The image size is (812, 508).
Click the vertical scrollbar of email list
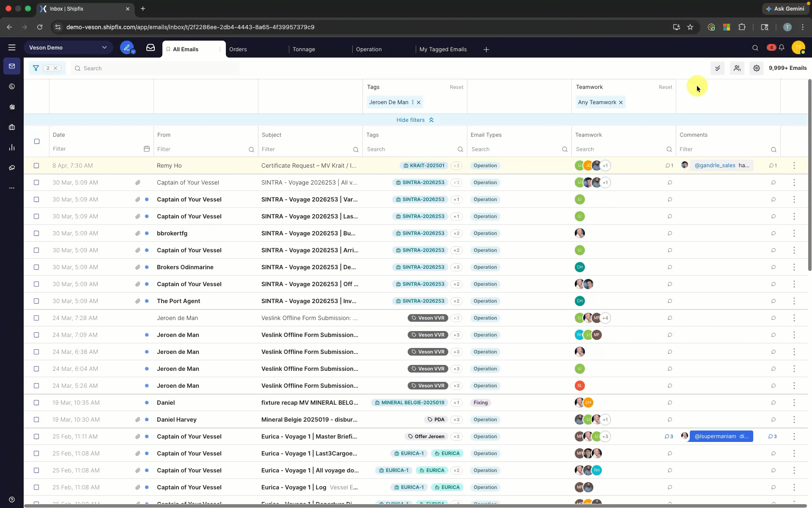click(x=809, y=175)
